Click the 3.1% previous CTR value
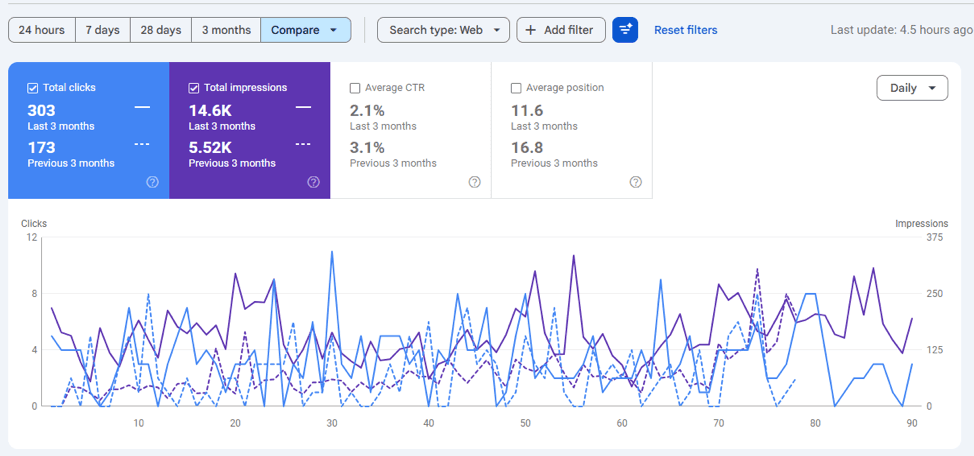This screenshot has width=974, height=456. (367, 148)
